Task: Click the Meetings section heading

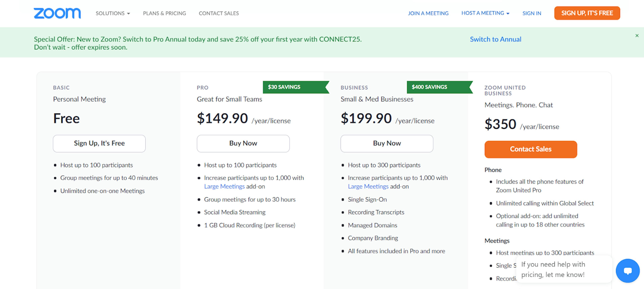Action: coord(497,241)
